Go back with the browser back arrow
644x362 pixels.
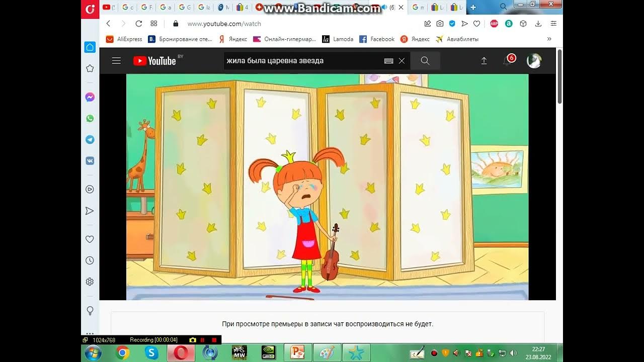(108, 24)
